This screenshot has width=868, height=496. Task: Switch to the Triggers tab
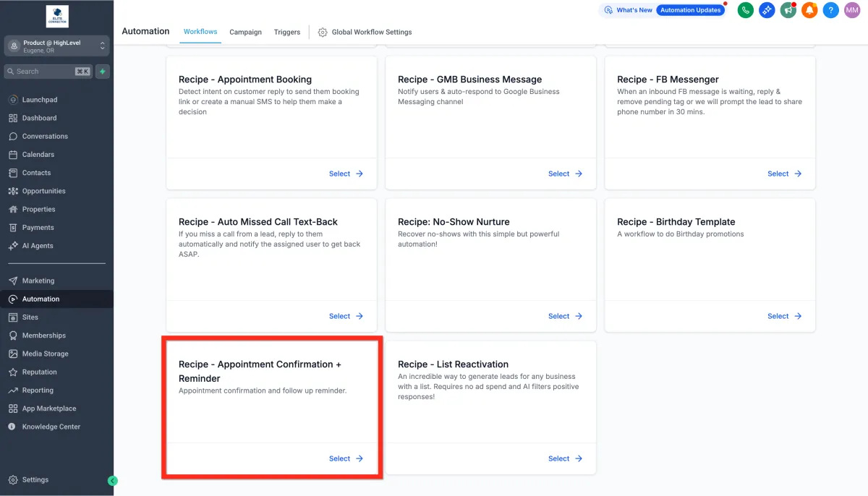[287, 32]
